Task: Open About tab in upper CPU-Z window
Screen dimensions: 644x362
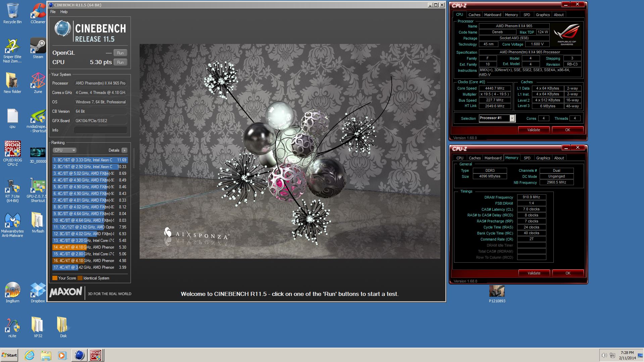Action: pos(559,15)
